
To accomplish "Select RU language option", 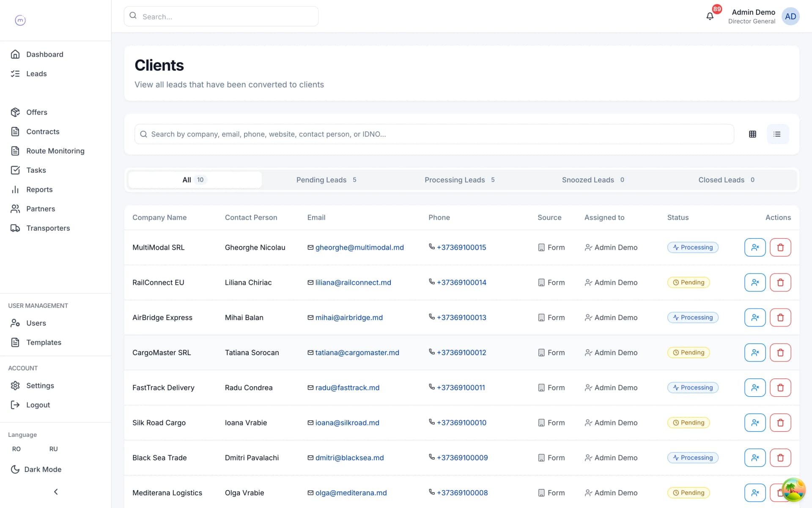I will (53, 449).
